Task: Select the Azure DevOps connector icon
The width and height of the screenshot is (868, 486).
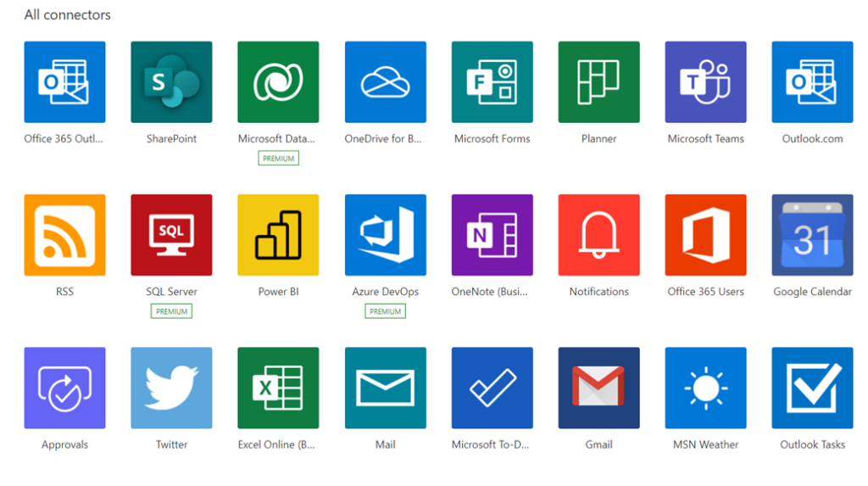Action: pyautogui.click(x=386, y=235)
